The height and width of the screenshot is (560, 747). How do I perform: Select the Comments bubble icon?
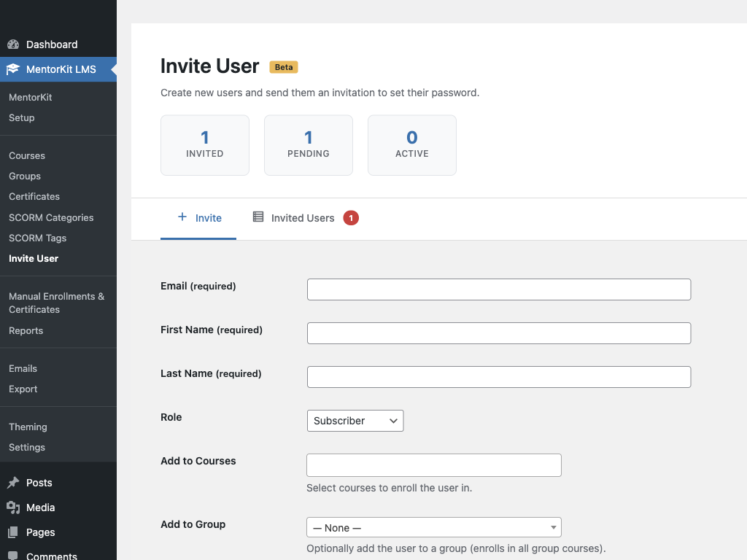click(x=13, y=555)
